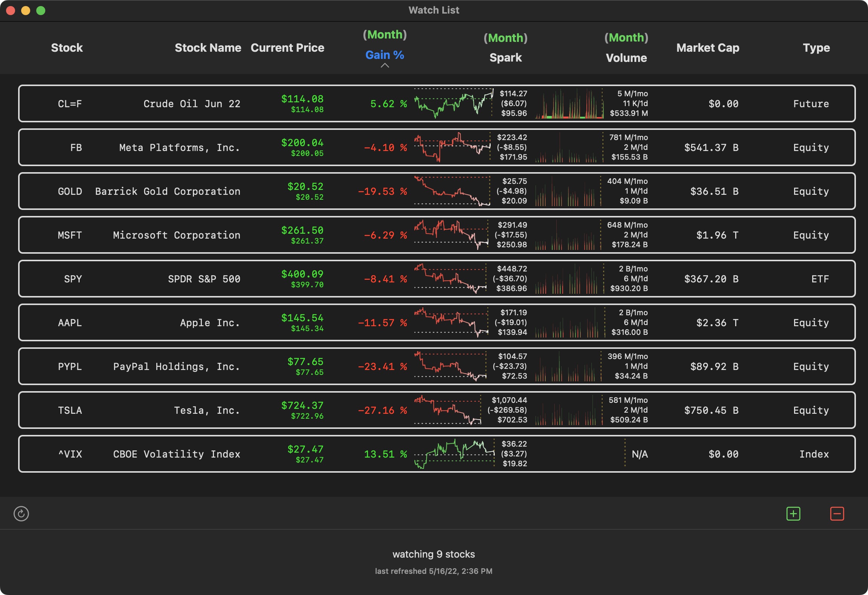Toggle the (Month) period above Spark
This screenshot has height=595, width=868.
tap(506, 38)
